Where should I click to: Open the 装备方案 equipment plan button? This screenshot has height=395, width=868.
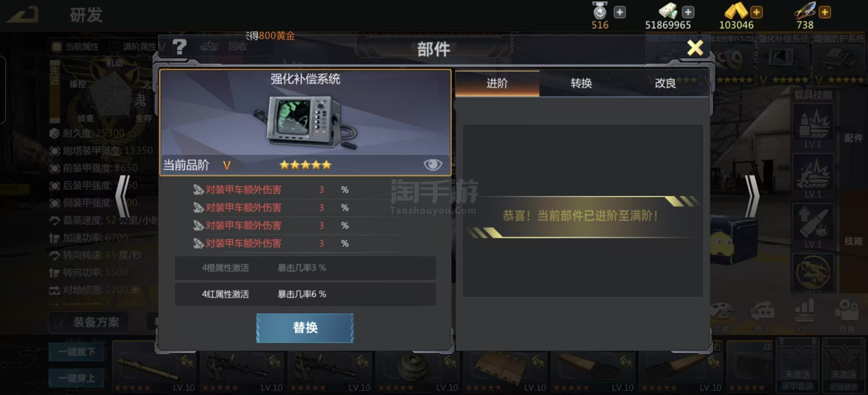[x=89, y=322]
